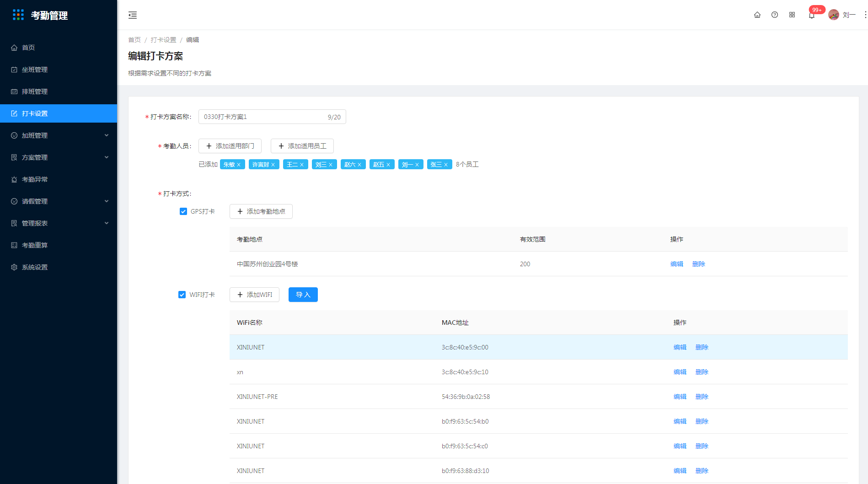The width and height of the screenshot is (868, 484).
Task: Edit the xn WiFi row
Action: click(x=680, y=372)
